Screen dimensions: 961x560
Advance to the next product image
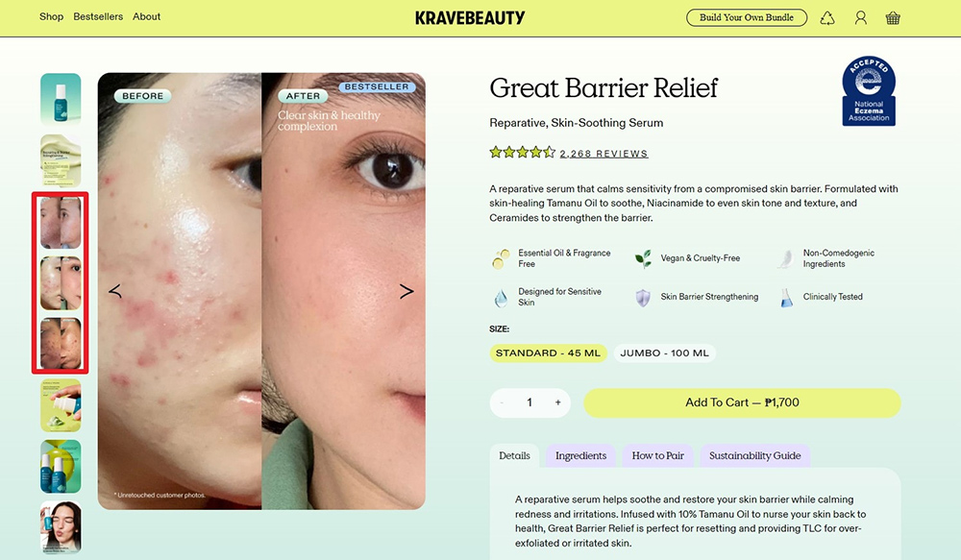tap(407, 291)
